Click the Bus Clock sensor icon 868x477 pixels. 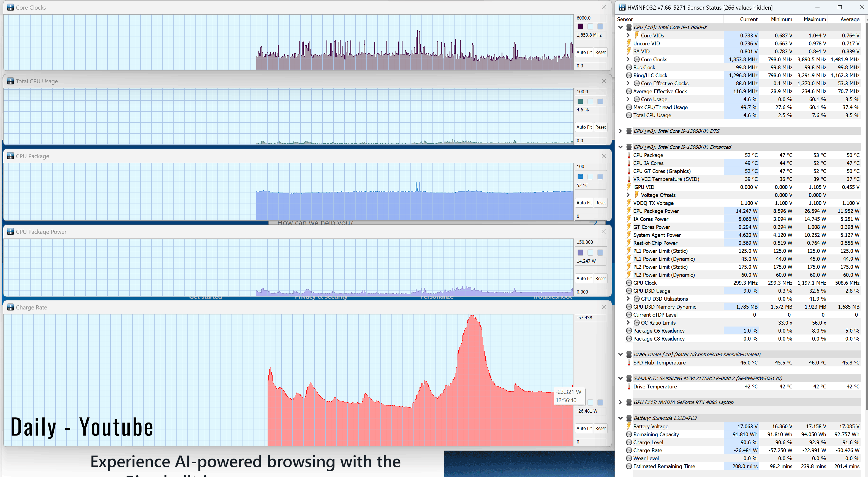tap(629, 67)
